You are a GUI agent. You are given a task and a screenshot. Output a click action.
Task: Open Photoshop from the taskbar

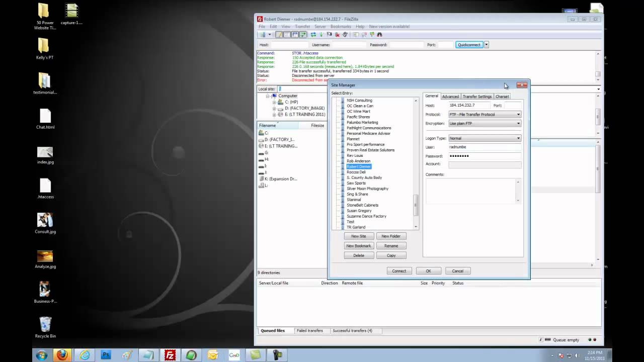pyautogui.click(x=106, y=355)
